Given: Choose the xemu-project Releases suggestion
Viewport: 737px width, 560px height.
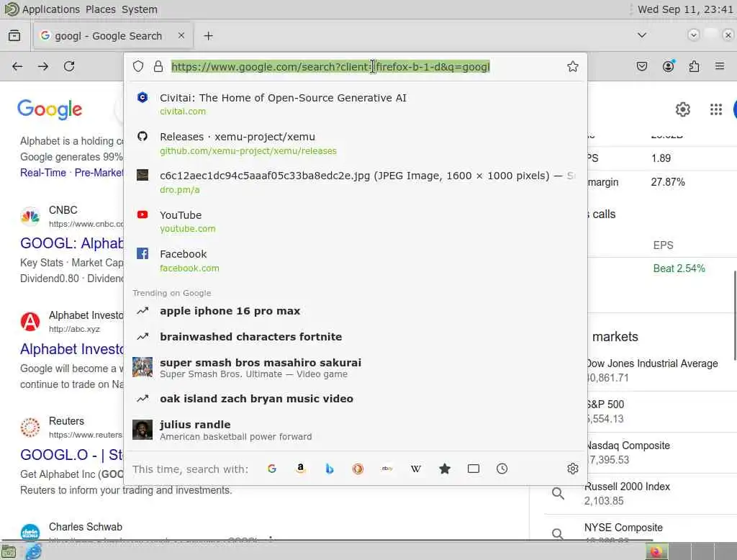Looking at the screenshot, I should (x=356, y=143).
